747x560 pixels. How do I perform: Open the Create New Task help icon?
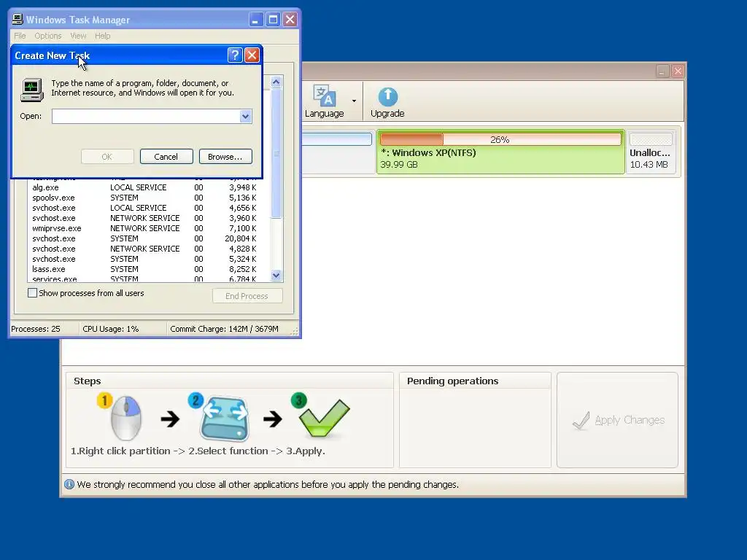pos(235,55)
